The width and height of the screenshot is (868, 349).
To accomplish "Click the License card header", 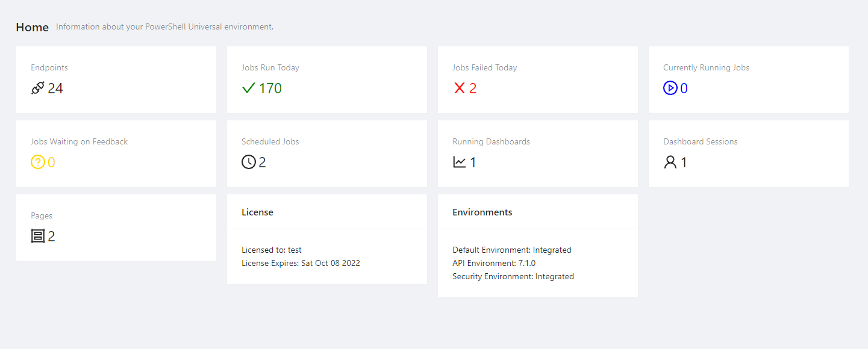I will 257,212.
